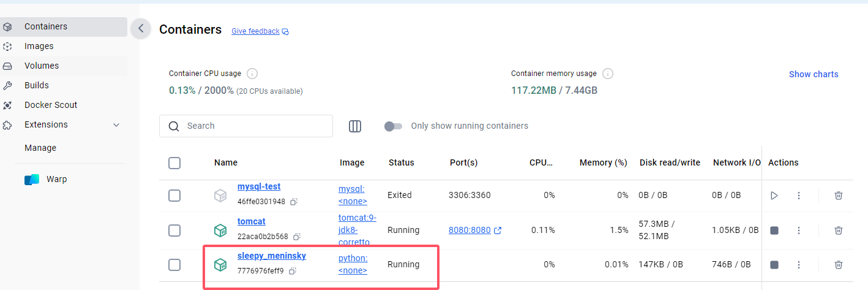The height and width of the screenshot is (290, 868).
Task: Open the tomcat:9-jdk8-corretto image link
Action: click(357, 230)
